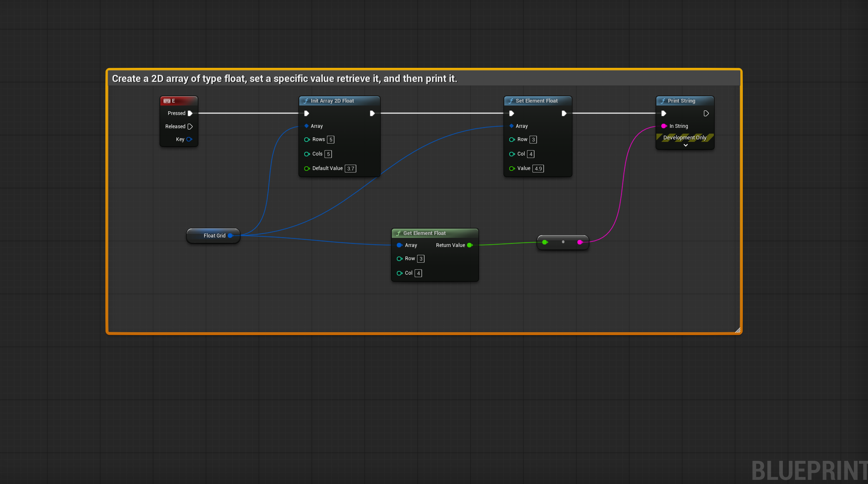The height and width of the screenshot is (484, 868).
Task: Click the Return Value pin on Get Element Float
Action: coord(470,245)
